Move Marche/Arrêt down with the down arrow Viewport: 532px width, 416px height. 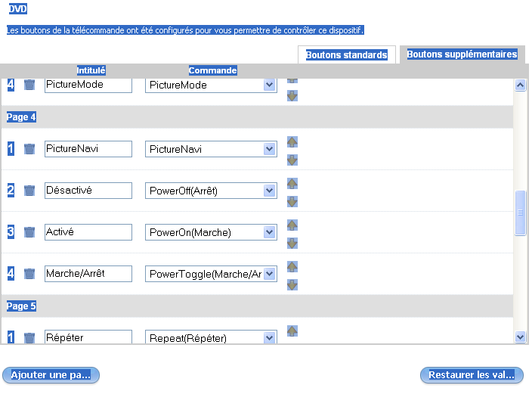292,284
